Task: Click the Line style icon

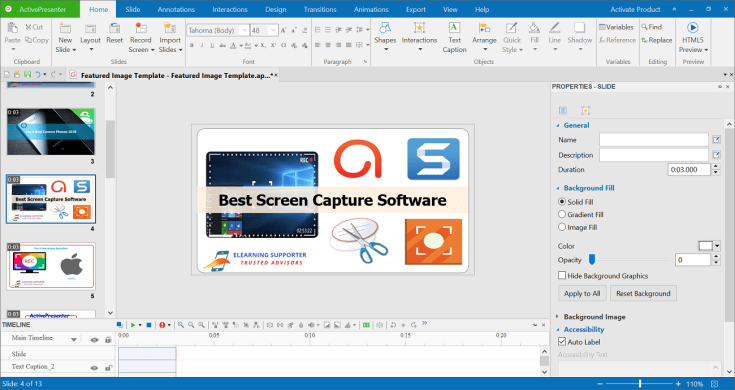Action: point(555,28)
